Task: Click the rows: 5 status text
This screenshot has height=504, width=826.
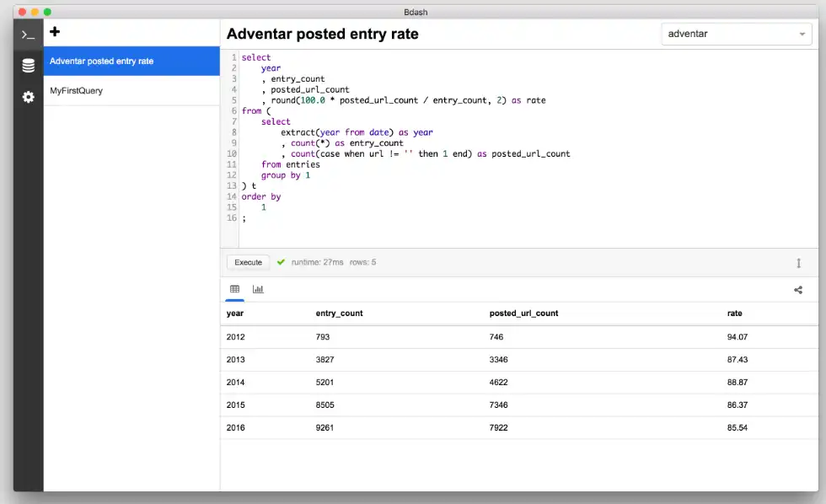Action: (362, 262)
